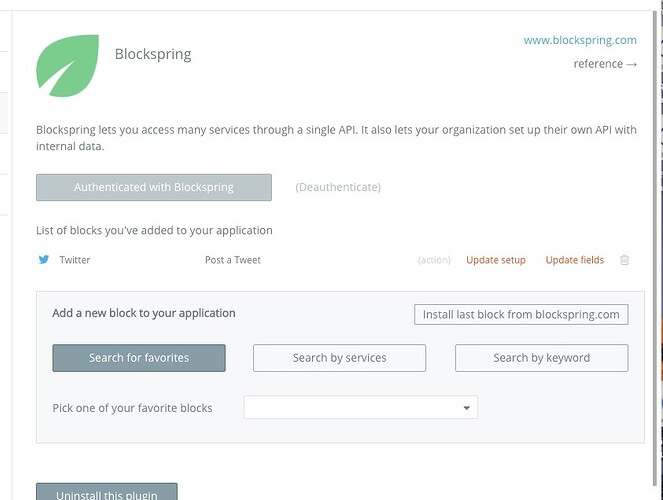
Task: Click 'Add a new block to your application' heading
Action: (x=144, y=313)
